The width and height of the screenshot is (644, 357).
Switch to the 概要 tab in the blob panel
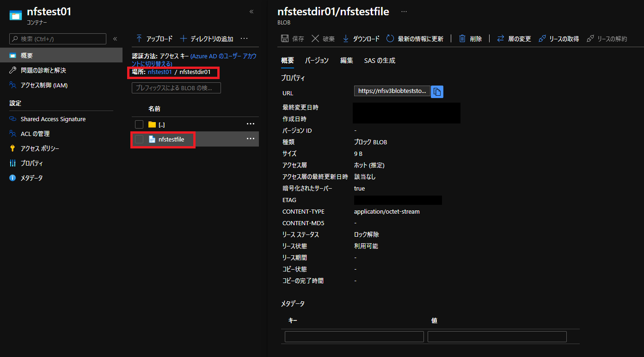tap(288, 61)
